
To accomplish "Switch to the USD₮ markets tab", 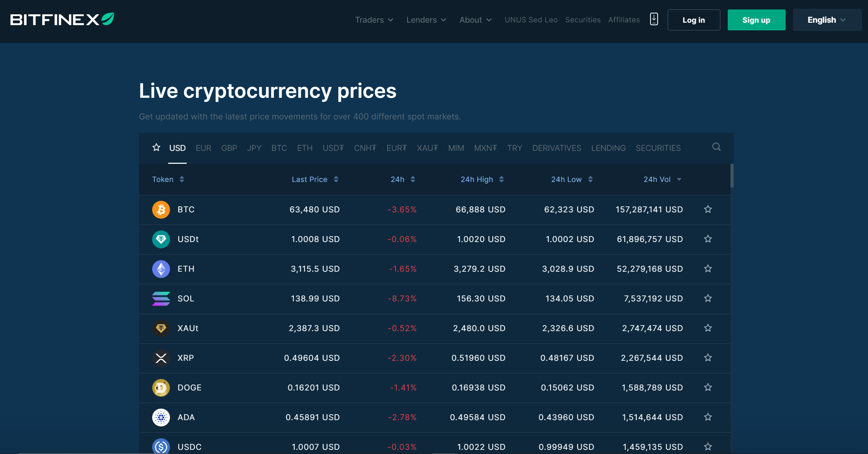I will (333, 148).
